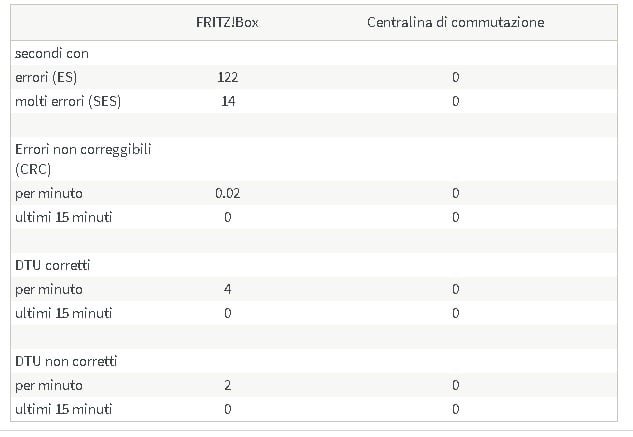This screenshot has width=633, height=437.
Task: Click the FRITZ!Box value 122
Action: pyautogui.click(x=227, y=77)
